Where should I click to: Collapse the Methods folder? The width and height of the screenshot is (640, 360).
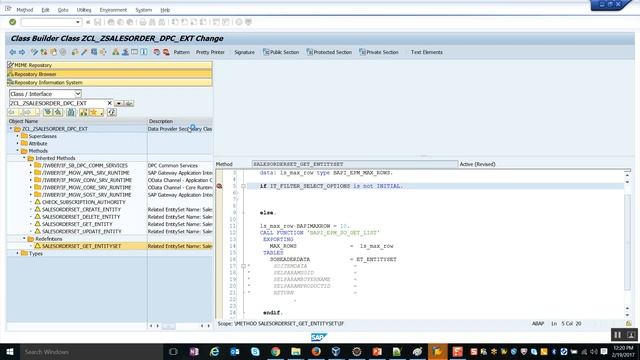point(18,151)
